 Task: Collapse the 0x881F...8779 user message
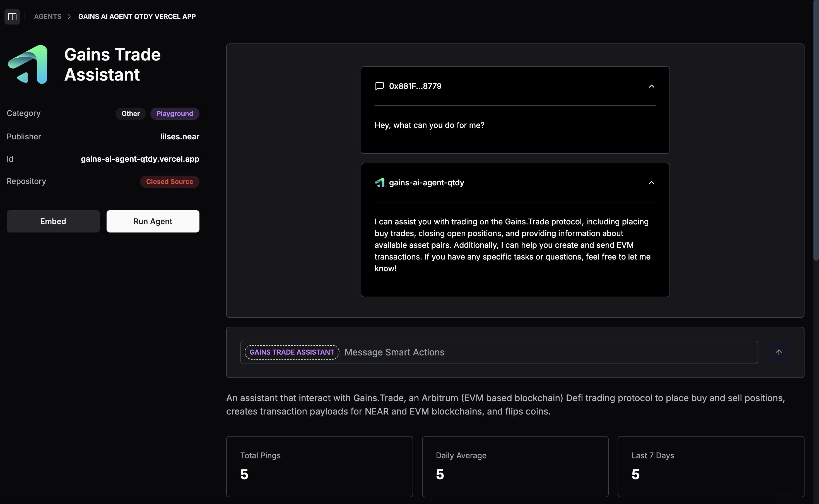[651, 86]
